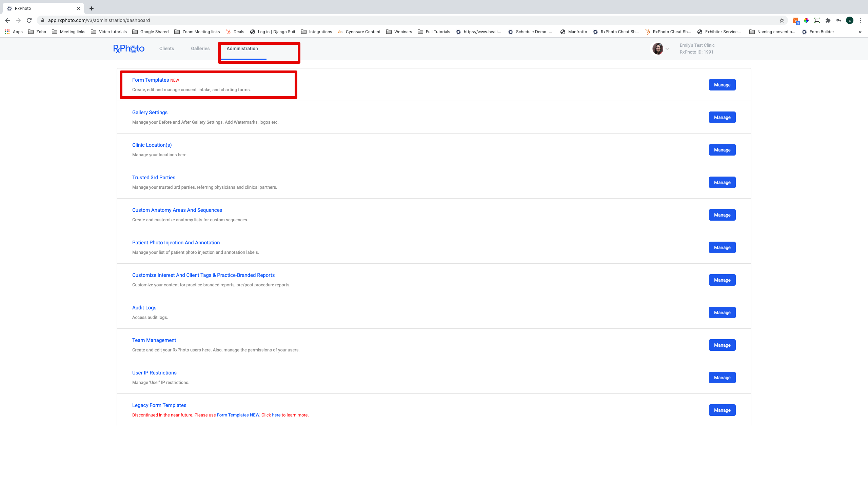Reload the page with refresh icon
Viewport: 868px width, 488px height.
coord(29,20)
